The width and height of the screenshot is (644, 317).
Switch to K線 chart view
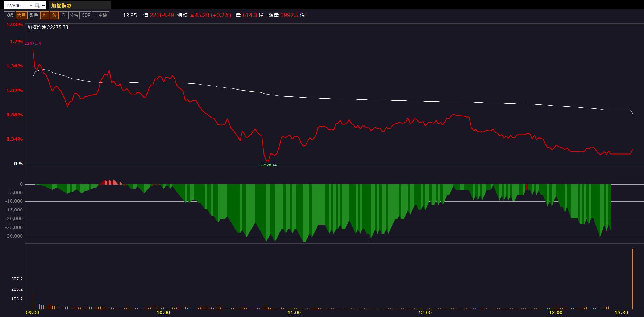[x=9, y=15]
